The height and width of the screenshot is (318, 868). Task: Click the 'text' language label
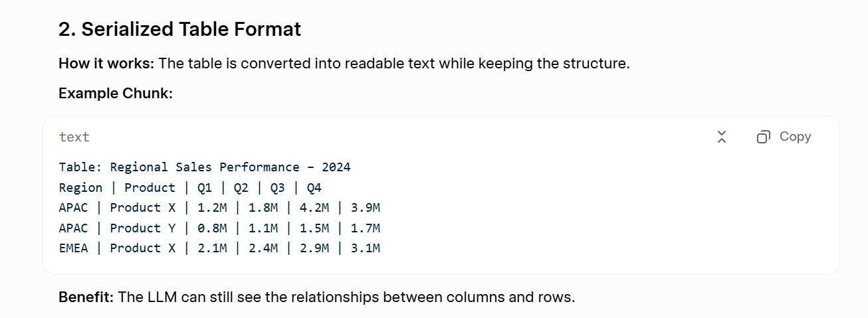pos(74,137)
